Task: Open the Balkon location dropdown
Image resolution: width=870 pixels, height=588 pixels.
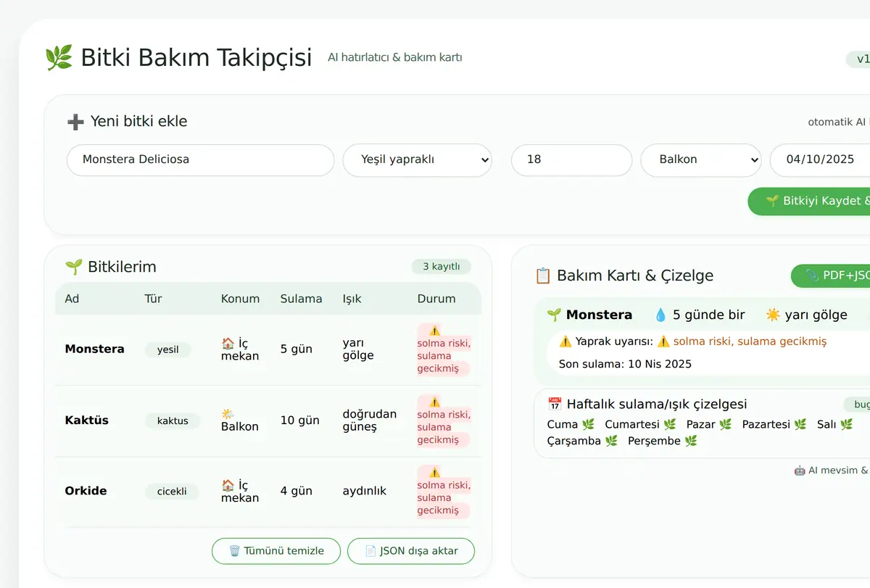Action: (x=701, y=160)
